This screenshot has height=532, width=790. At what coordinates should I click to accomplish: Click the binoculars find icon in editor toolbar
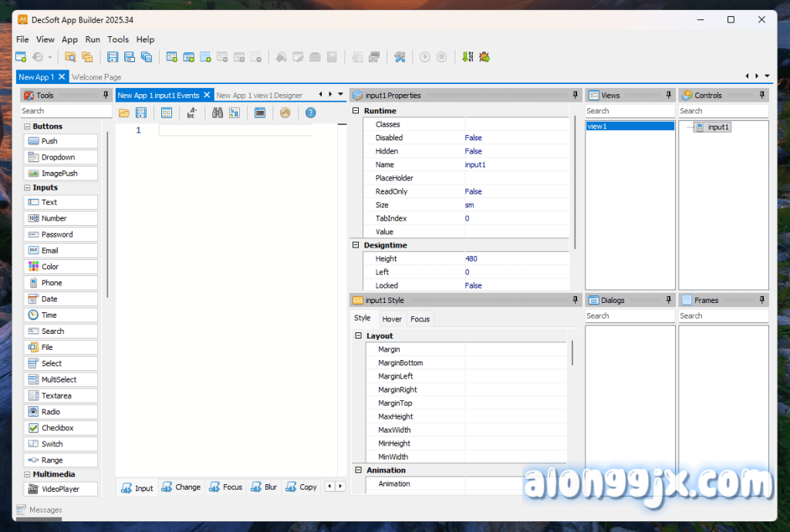pos(218,113)
